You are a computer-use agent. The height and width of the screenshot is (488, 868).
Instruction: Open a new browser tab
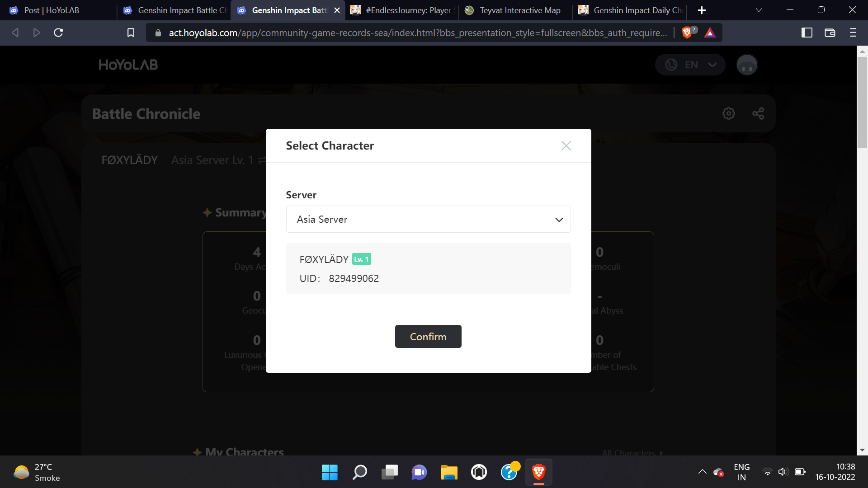click(702, 10)
